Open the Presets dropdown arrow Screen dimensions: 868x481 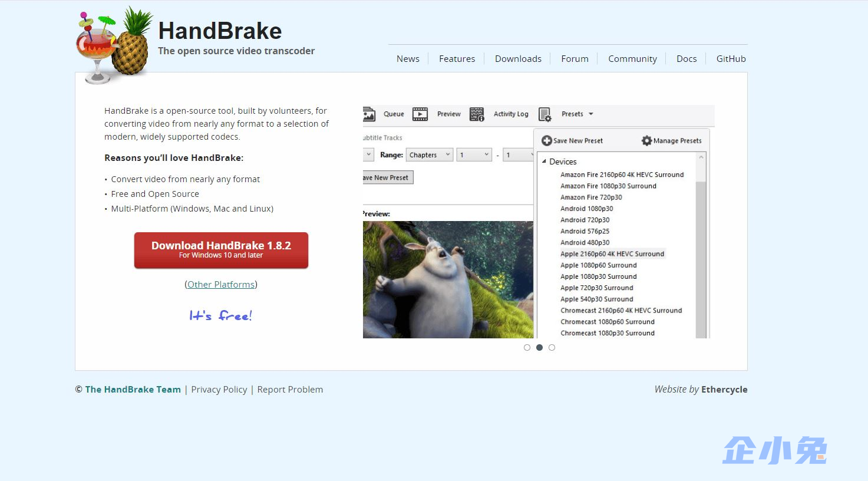[x=590, y=114]
